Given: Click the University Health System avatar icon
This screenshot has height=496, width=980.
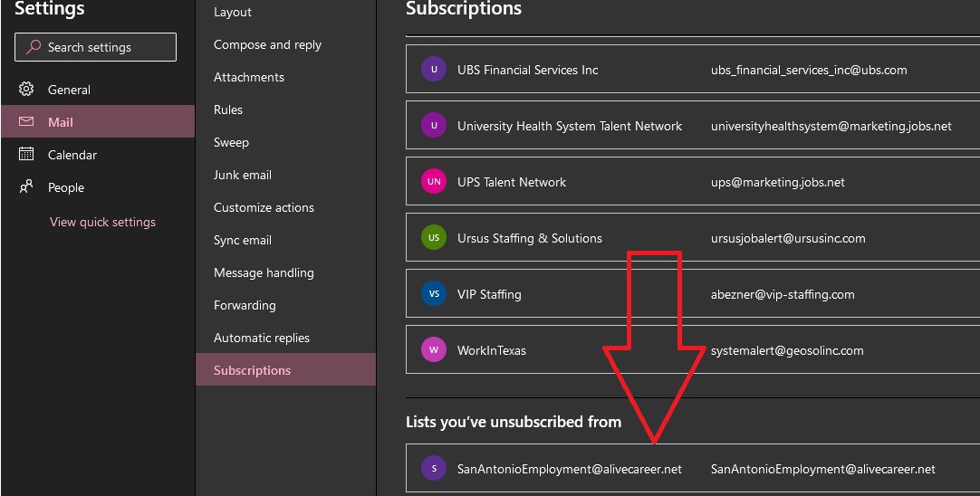Looking at the screenshot, I should point(434,126).
